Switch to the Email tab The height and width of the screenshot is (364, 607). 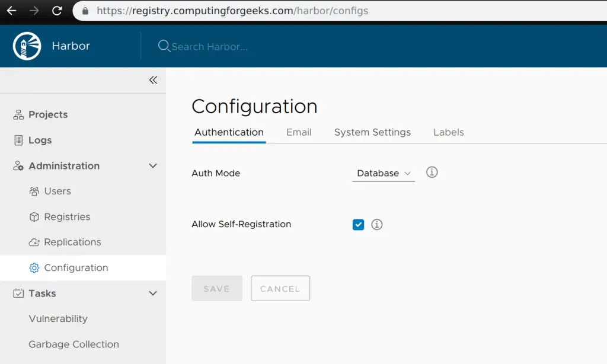click(x=299, y=132)
